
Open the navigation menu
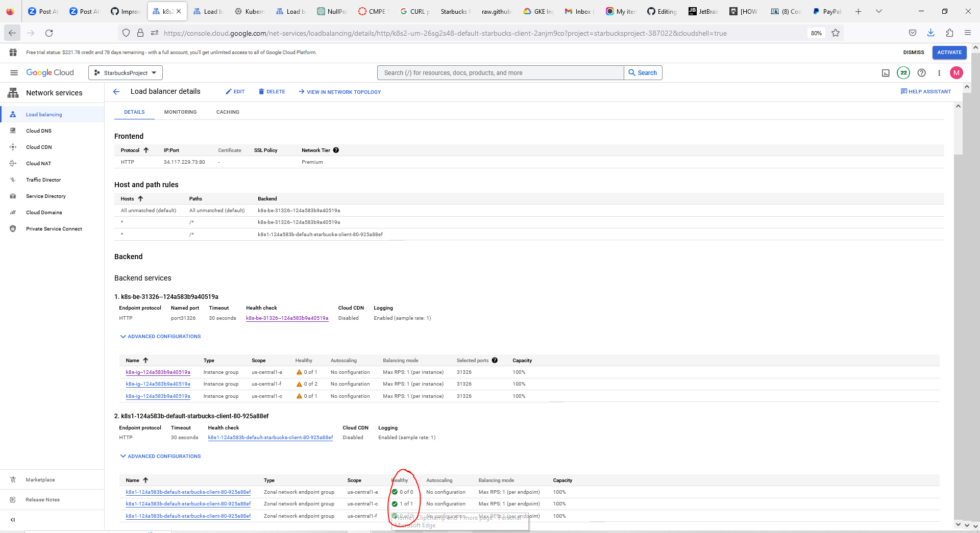[x=14, y=72]
